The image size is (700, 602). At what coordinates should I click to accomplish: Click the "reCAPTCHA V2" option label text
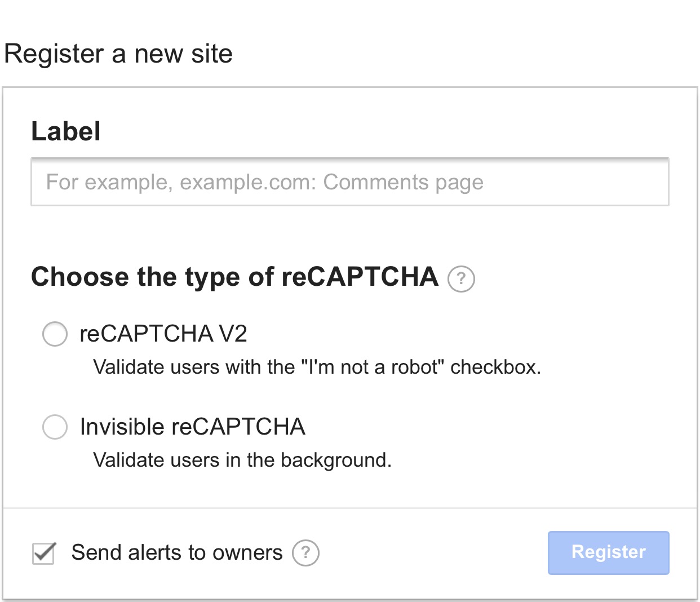tap(163, 334)
